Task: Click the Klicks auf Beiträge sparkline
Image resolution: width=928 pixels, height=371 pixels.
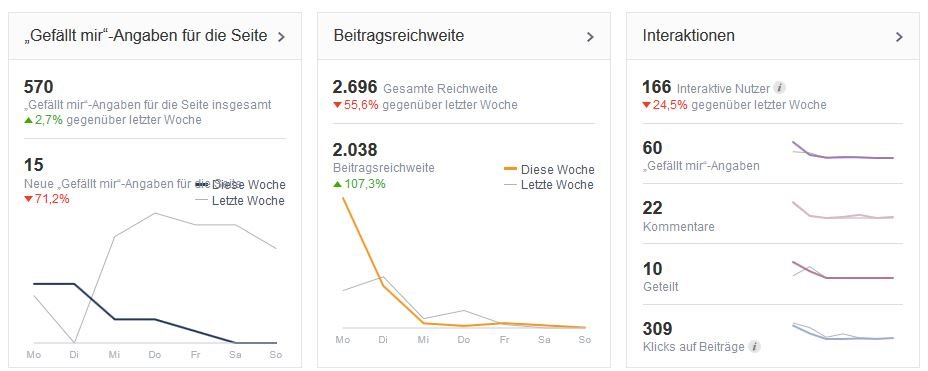Action: tap(843, 332)
